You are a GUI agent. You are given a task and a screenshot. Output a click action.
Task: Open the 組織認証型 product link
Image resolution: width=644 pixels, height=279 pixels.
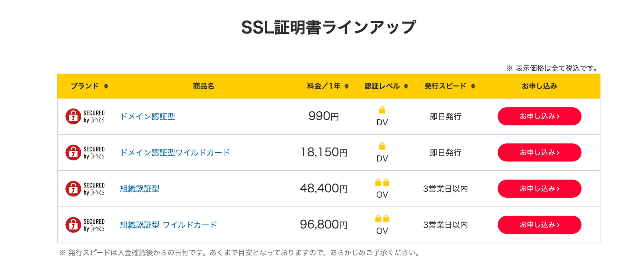pos(140,189)
